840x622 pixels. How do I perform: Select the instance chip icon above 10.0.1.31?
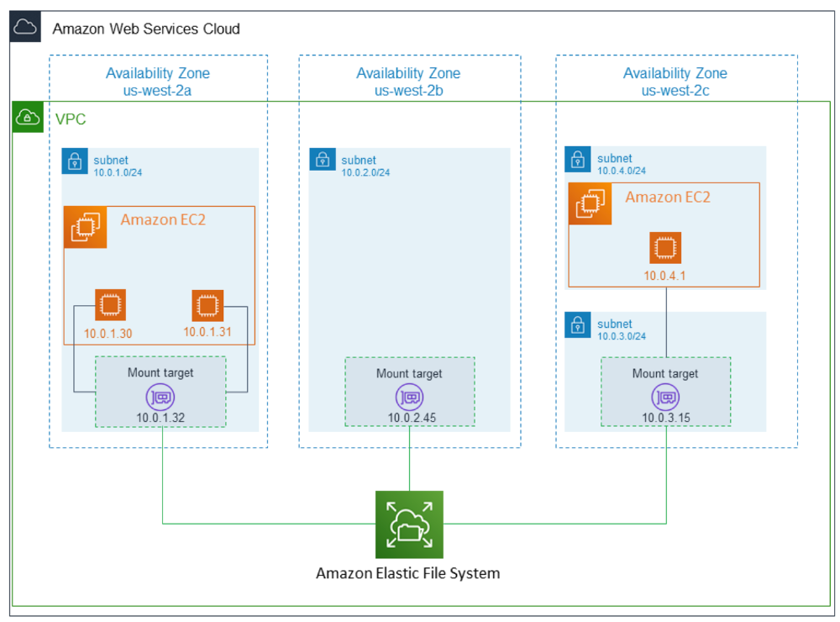point(207,306)
